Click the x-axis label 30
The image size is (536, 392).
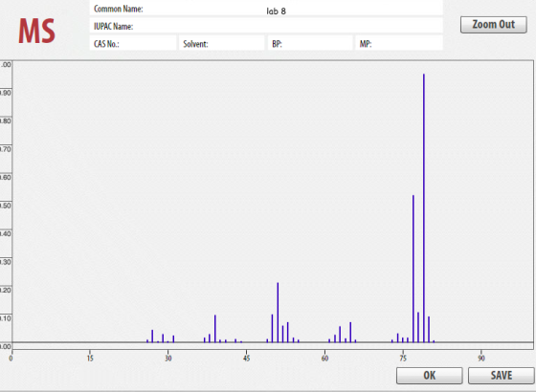pos(168,359)
